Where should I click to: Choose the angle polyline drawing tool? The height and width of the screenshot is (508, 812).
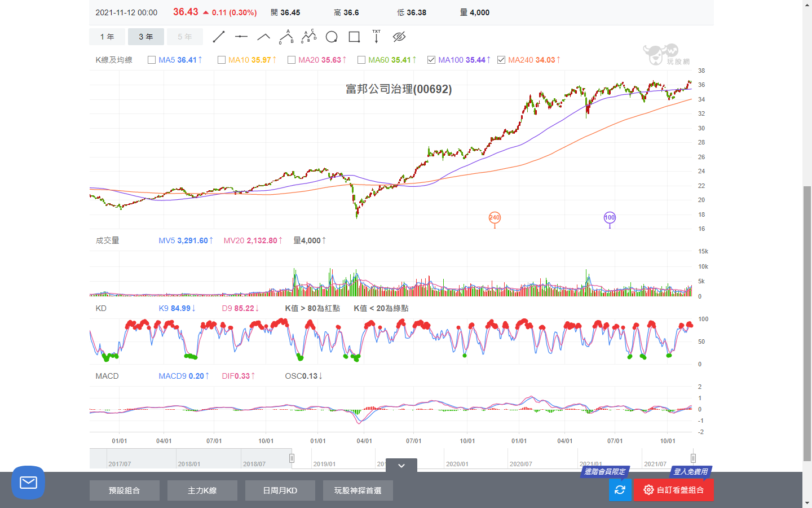(x=264, y=37)
